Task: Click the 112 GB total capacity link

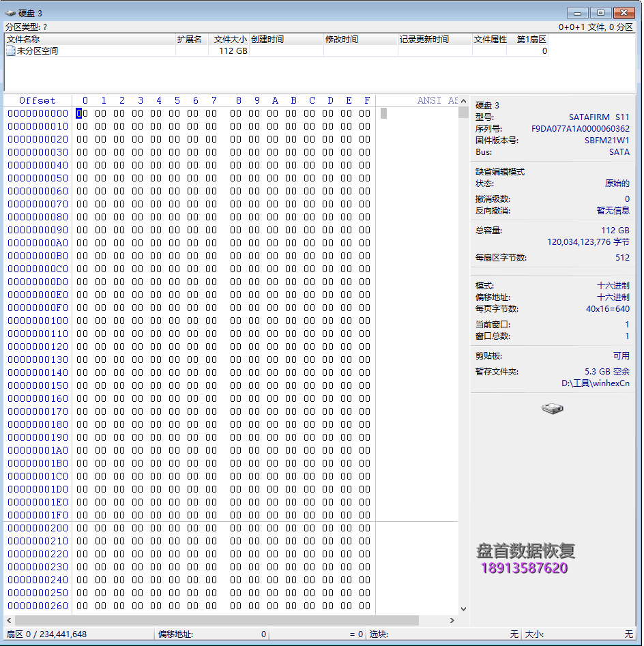Action: point(615,230)
